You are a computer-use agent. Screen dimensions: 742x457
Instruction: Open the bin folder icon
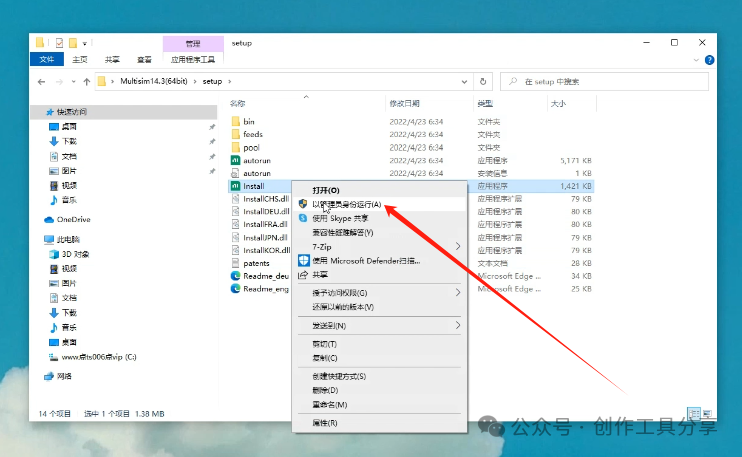pos(236,122)
